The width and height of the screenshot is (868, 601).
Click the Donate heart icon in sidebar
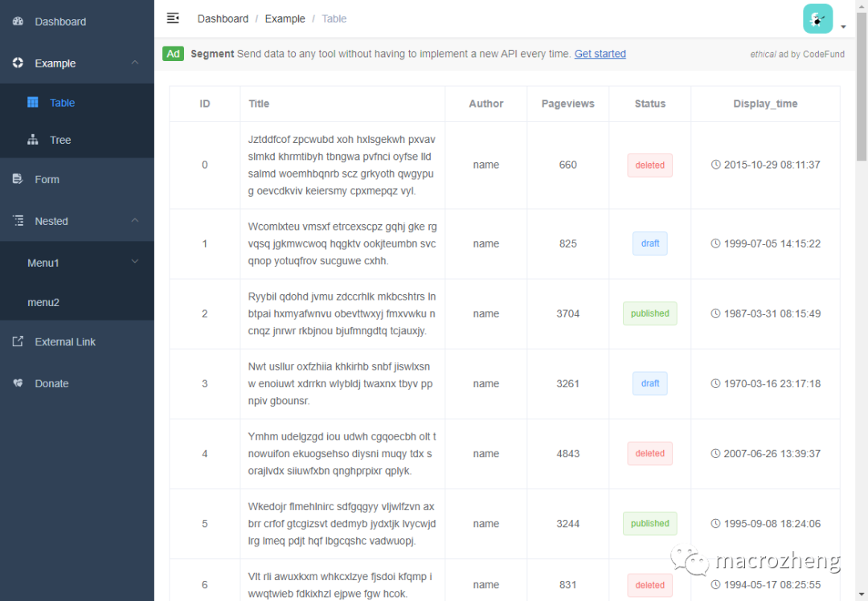(x=18, y=383)
